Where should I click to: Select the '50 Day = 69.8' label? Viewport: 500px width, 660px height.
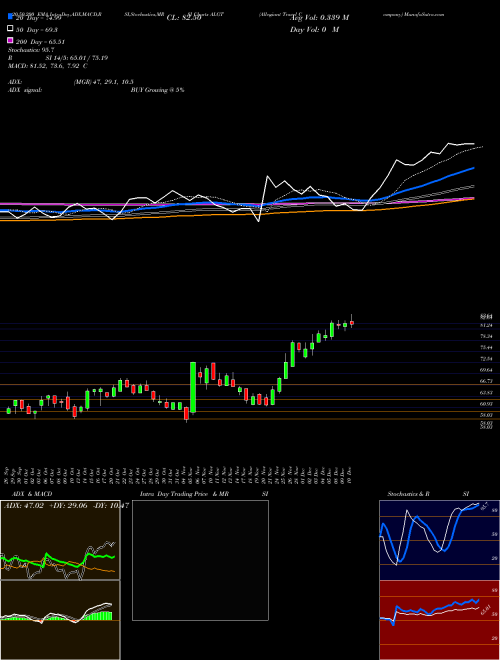[x=37, y=30]
